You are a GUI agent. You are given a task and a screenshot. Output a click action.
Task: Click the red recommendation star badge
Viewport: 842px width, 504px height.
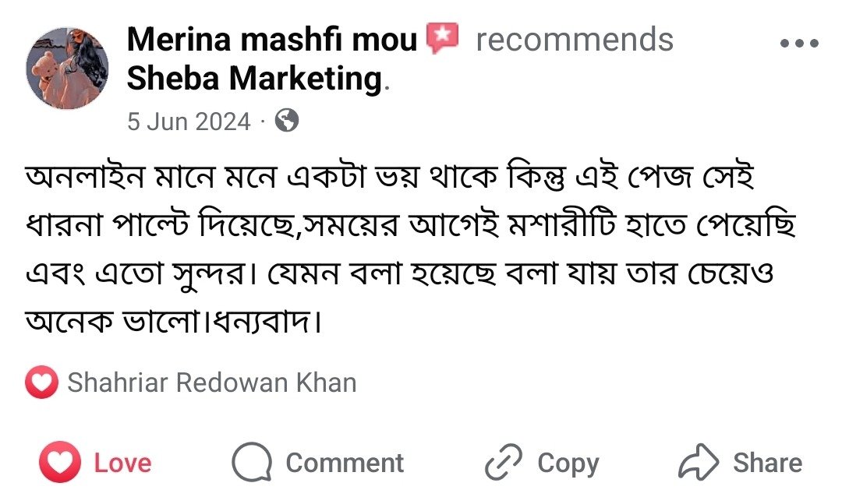point(443,39)
